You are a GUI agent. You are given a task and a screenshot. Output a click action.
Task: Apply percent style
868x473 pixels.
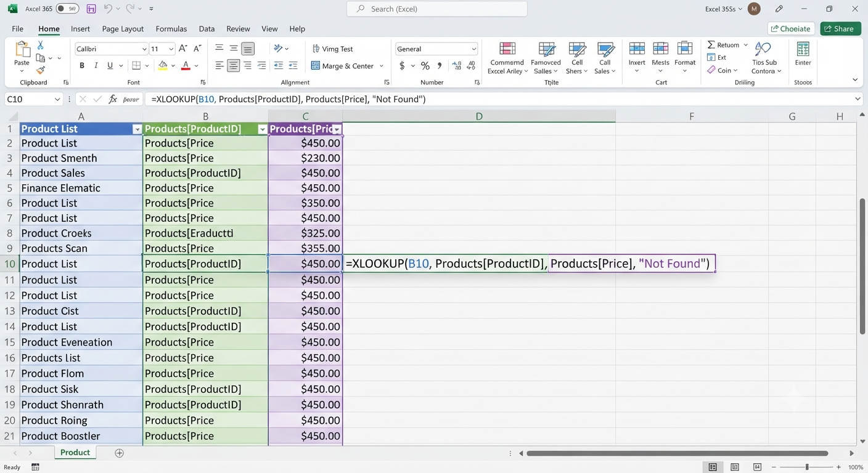click(x=425, y=66)
